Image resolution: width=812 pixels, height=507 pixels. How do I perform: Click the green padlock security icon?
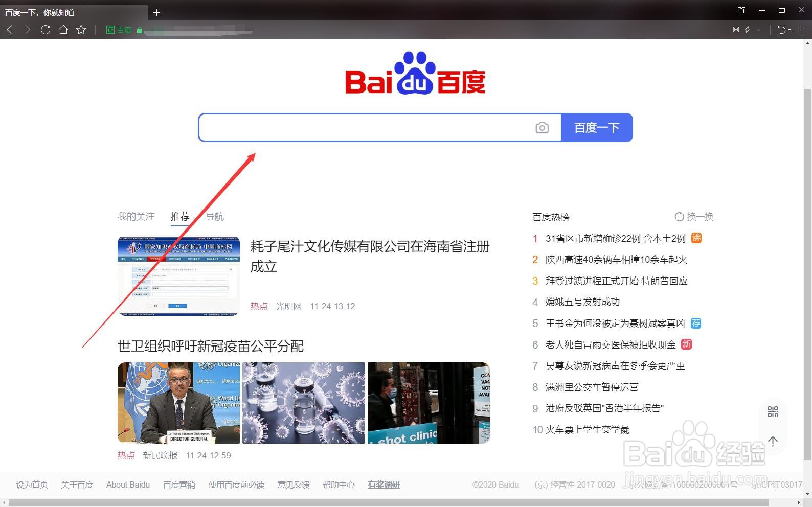[139, 30]
